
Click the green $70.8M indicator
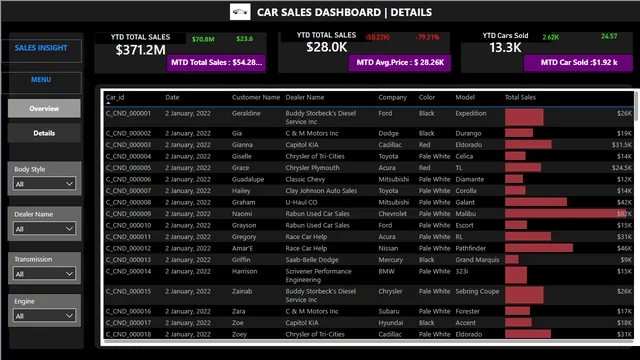point(203,39)
